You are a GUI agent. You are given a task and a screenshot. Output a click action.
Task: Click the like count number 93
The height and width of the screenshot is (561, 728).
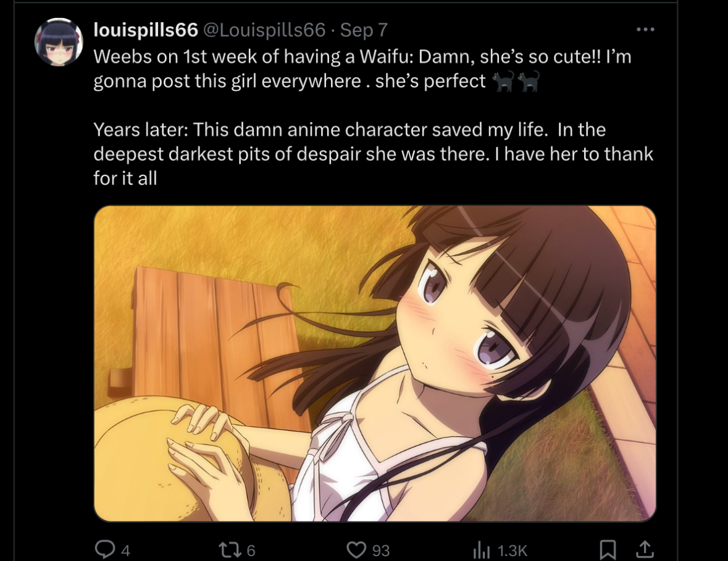coord(381,551)
